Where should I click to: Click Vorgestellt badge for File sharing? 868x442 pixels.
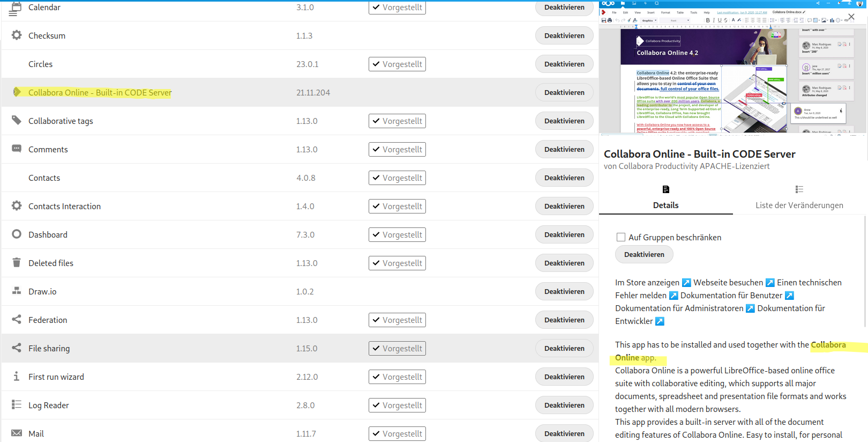tap(397, 348)
